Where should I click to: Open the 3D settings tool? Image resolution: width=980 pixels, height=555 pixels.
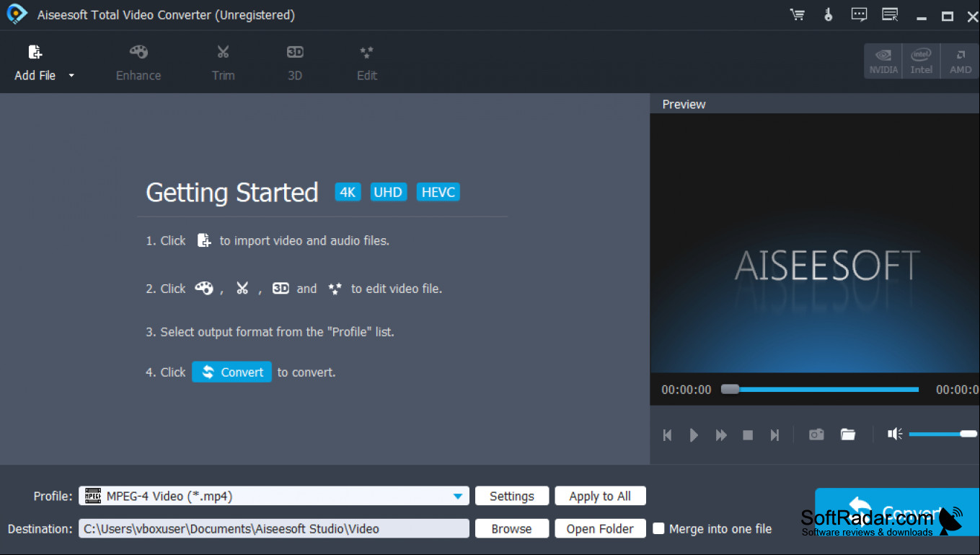pos(295,63)
